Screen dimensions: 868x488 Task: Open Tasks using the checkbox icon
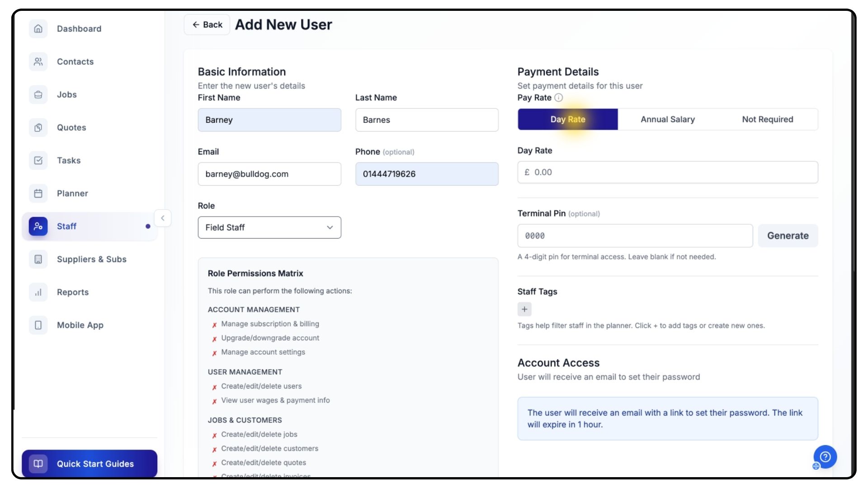click(38, 161)
